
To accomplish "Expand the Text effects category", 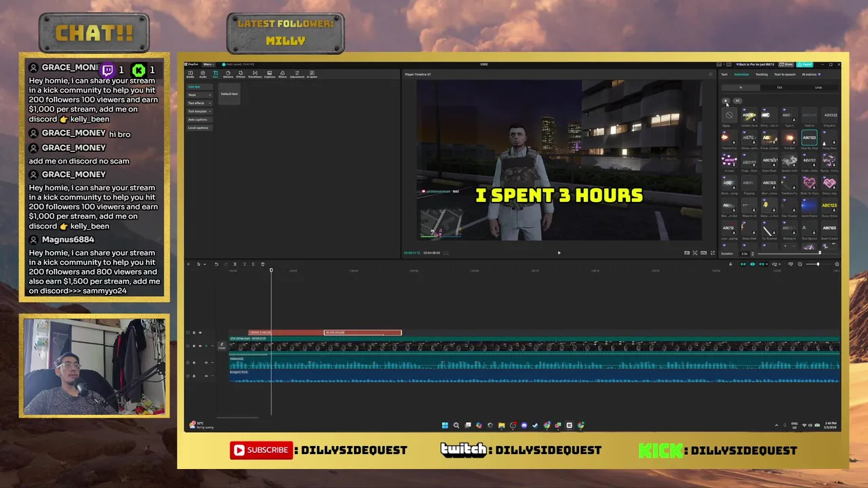I will click(199, 103).
